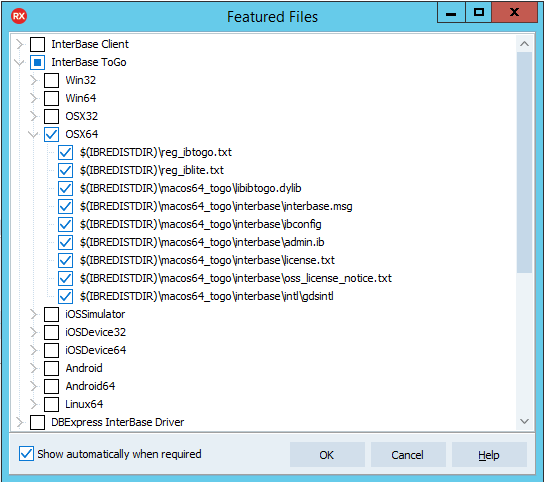
Task: Open the Help button
Action: pyautogui.click(x=489, y=455)
